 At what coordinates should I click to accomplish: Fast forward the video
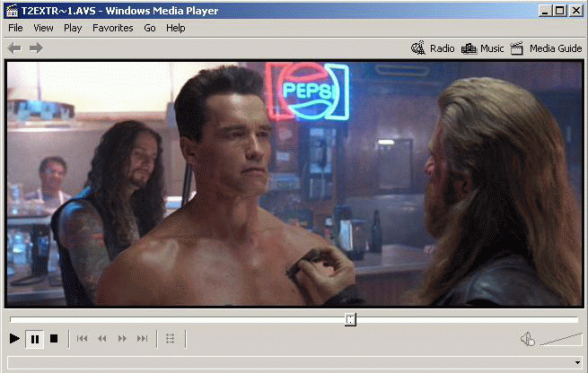click(122, 339)
